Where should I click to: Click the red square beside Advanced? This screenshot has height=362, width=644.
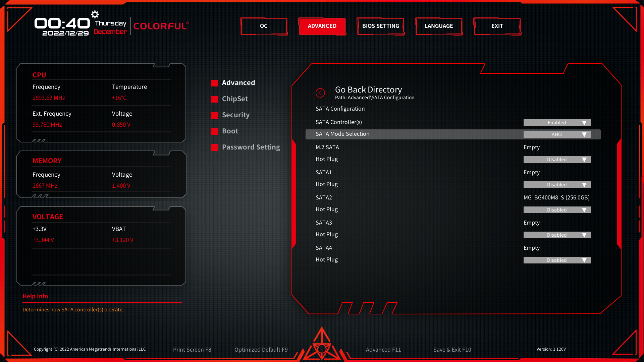(215, 83)
